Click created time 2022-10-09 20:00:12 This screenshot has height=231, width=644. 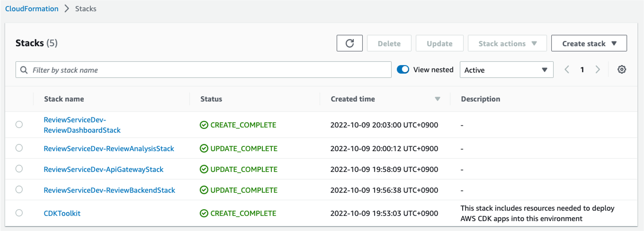click(384, 149)
